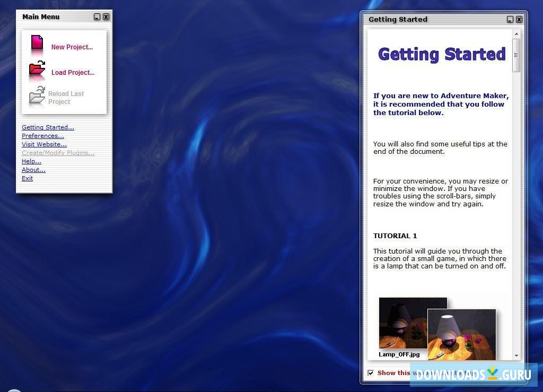Click the scroll up arrow in Getting Started
This screenshot has width=543, height=392.
pyautogui.click(x=516, y=34)
